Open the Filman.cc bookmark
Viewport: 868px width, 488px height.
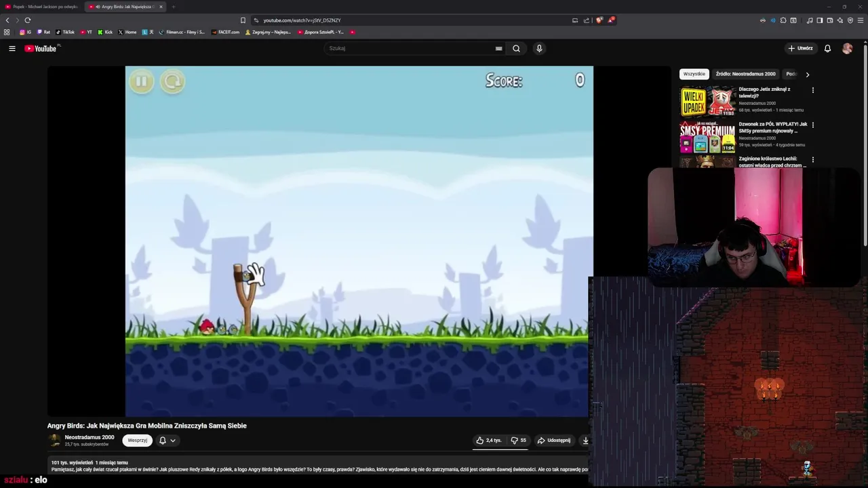[182, 32]
